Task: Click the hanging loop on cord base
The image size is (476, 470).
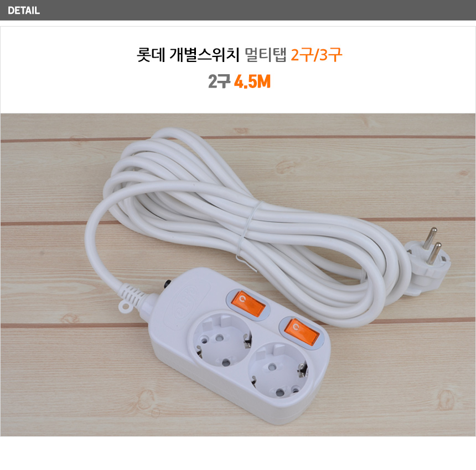Action: (124, 307)
